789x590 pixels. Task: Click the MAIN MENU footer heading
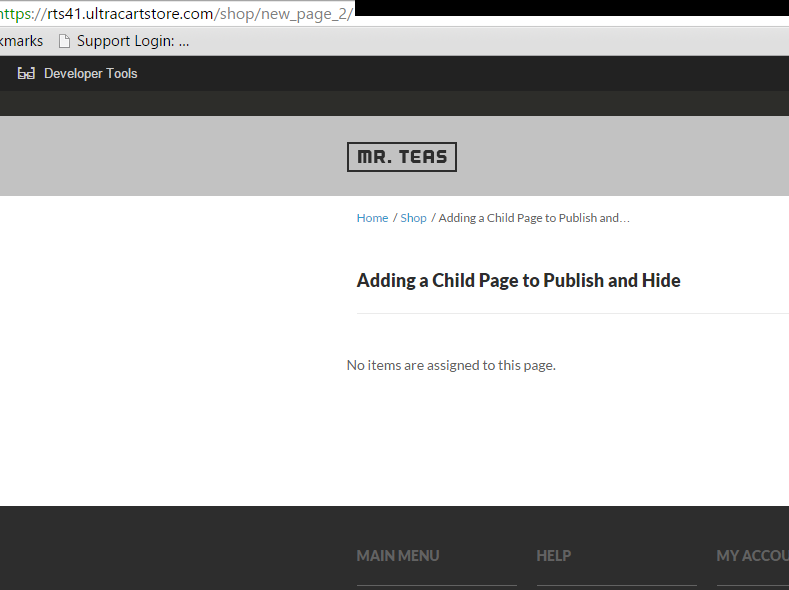point(398,556)
